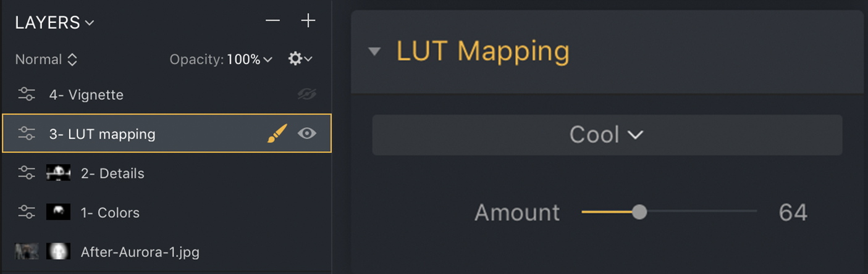Click the 1- Colors layer mask thumbnail
The height and width of the screenshot is (274, 868).
tap(58, 212)
